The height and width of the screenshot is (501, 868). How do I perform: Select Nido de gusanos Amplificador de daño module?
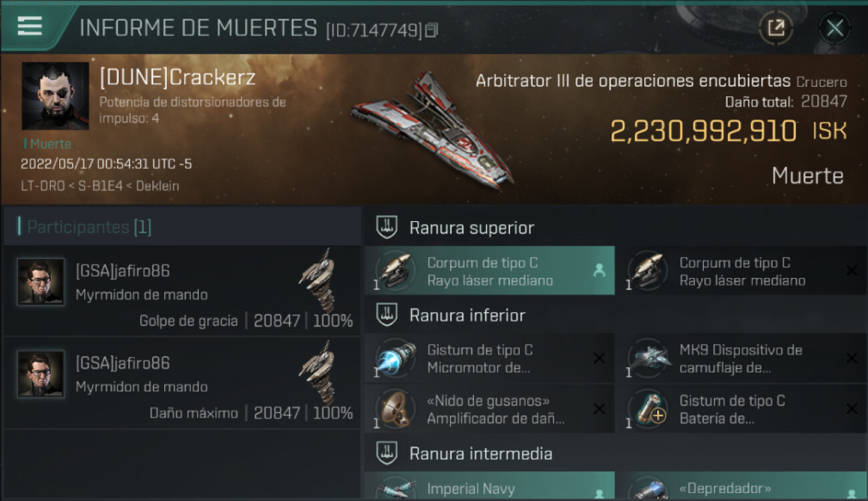tap(489, 409)
